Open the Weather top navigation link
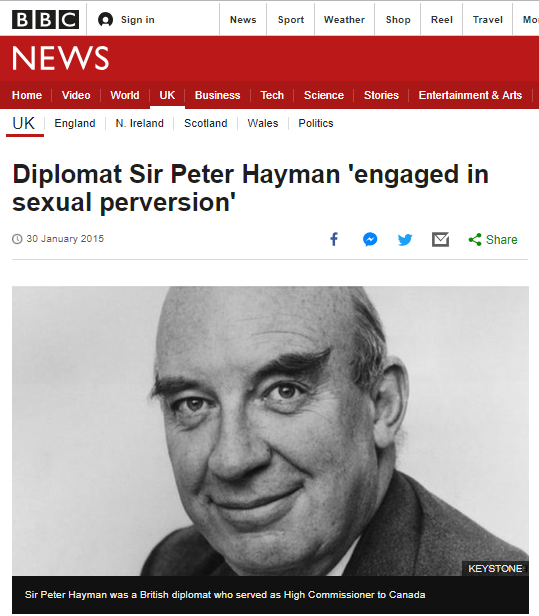 pyautogui.click(x=344, y=20)
